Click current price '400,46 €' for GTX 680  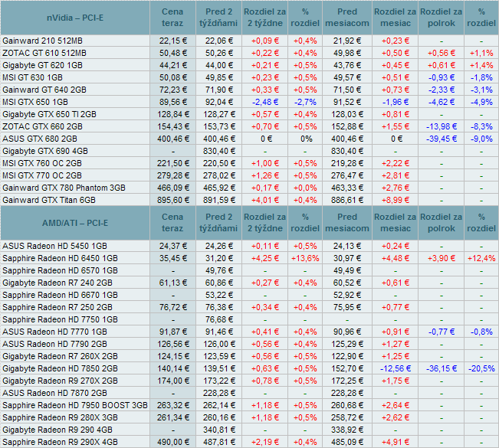point(172,139)
